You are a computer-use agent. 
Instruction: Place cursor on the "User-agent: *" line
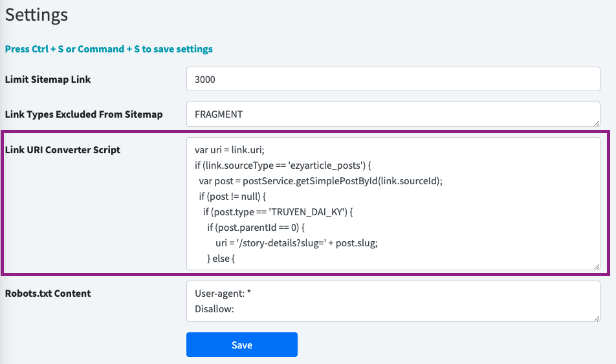click(x=223, y=294)
